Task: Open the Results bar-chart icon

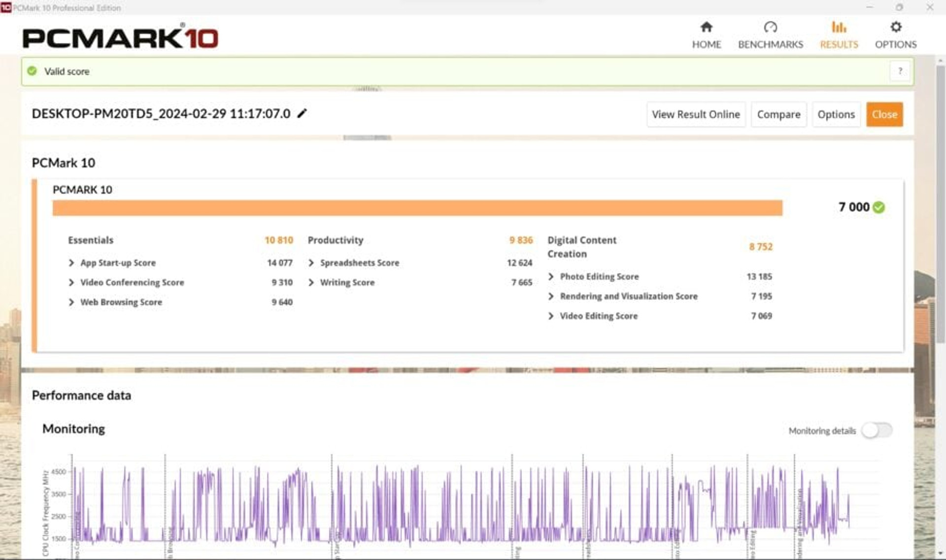Action: coord(839,27)
